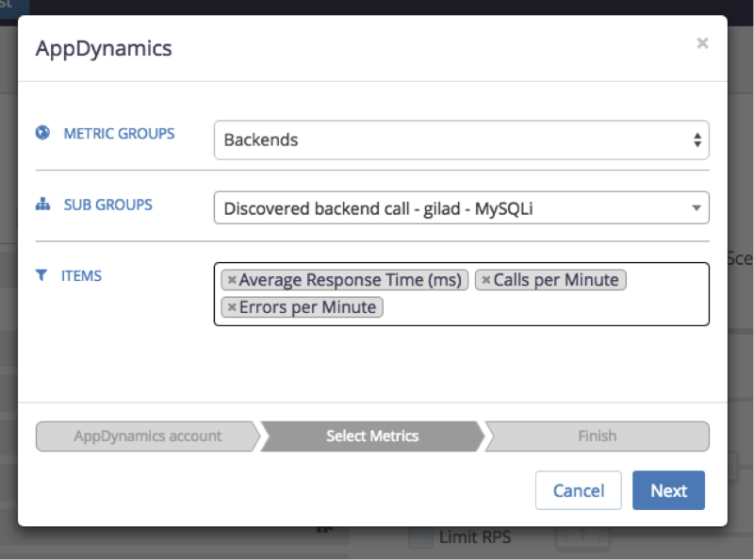Proceed with the Next button
Screen dimensions: 754x560
(x=668, y=490)
